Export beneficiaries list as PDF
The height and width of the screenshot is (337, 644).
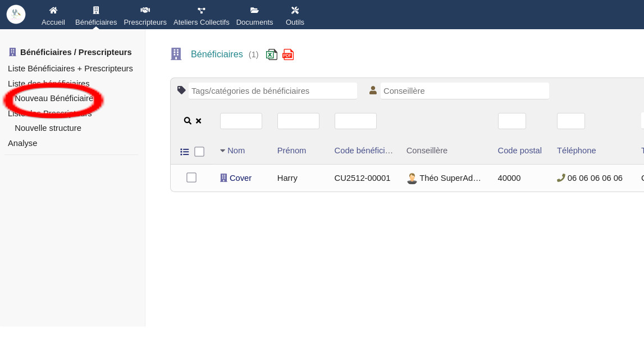coord(288,54)
